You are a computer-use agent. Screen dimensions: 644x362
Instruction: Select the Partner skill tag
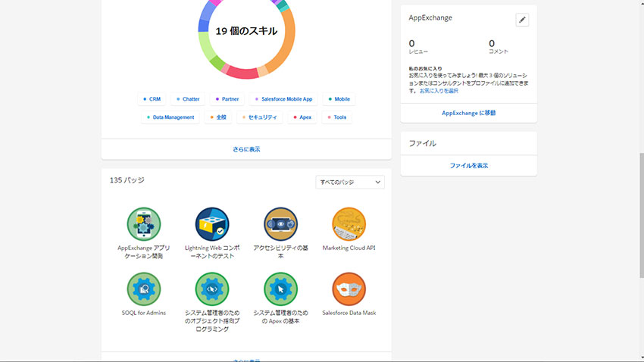tap(227, 99)
